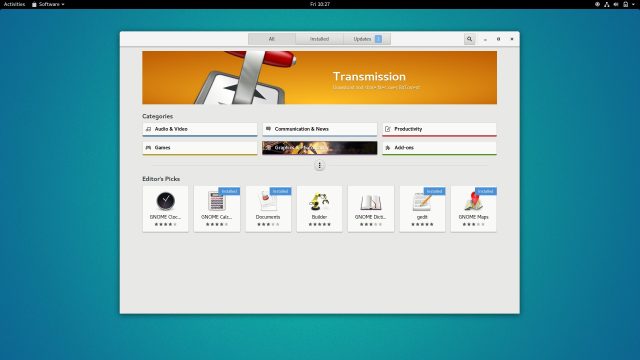Viewport: 640px width, 360px height.
Task: Open GNOME Maps app tile
Action: point(473,209)
